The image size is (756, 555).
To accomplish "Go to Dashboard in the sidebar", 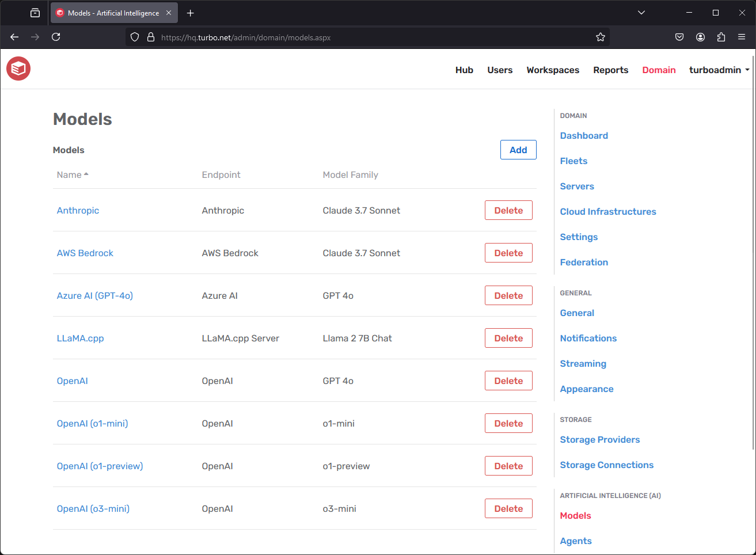I will click(584, 136).
